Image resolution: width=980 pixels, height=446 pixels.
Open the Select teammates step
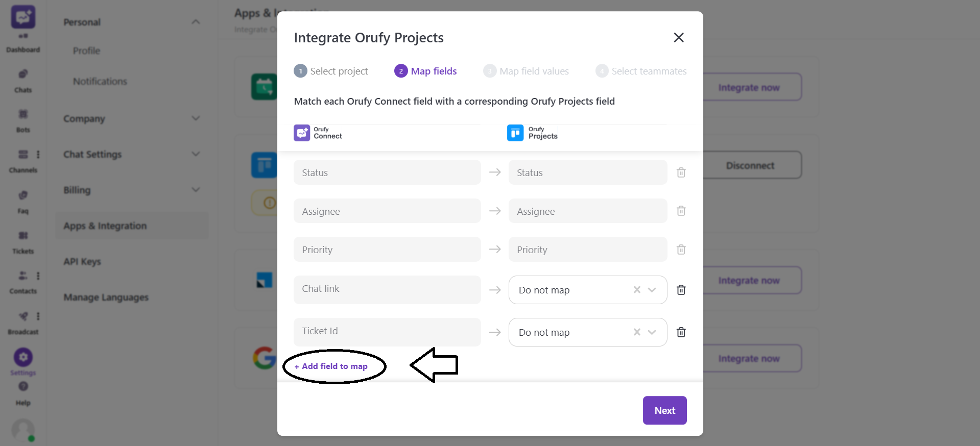(x=641, y=71)
